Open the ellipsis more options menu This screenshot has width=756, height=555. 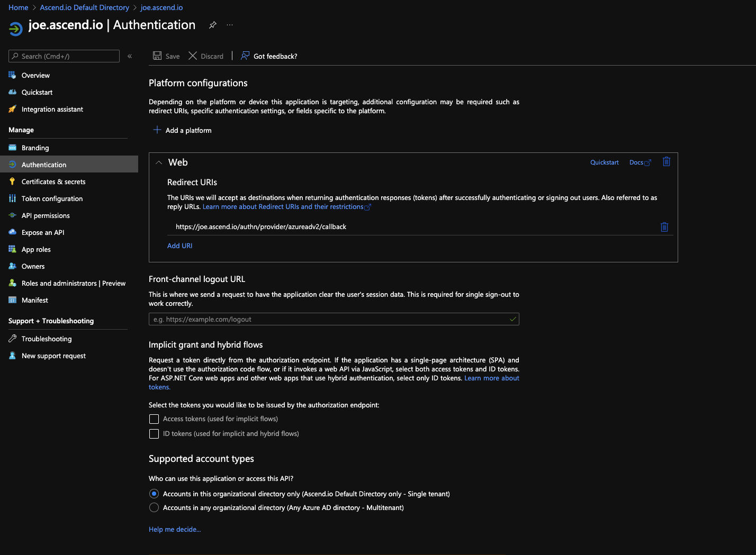tap(229, 25)
